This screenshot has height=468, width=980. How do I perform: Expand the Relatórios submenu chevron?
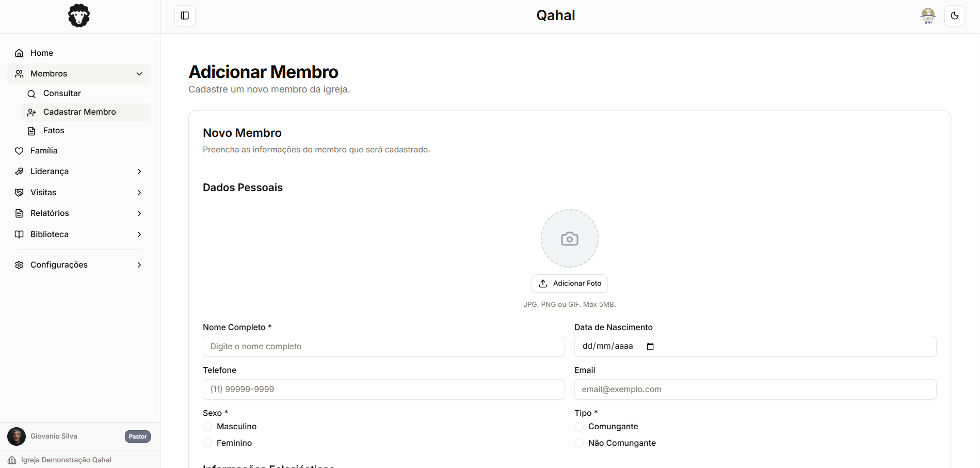coord(139,213)
